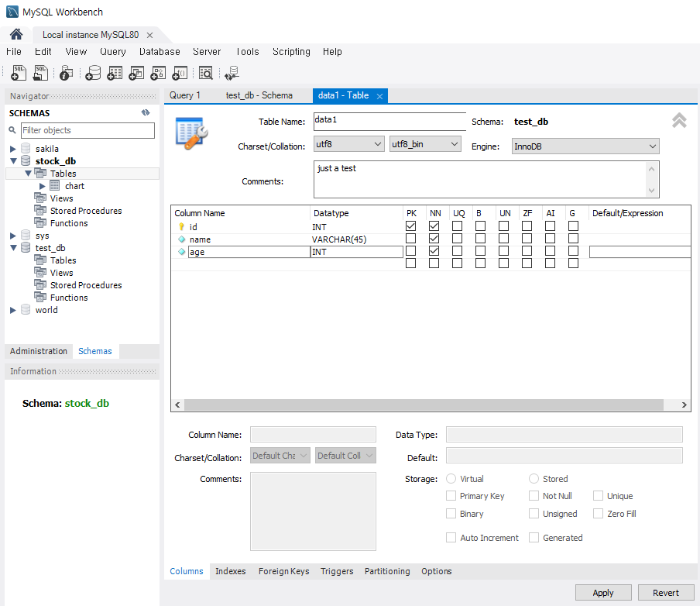Expand the chart table node
The height and width of the screenshot is (606, 700).
point(43,186)
